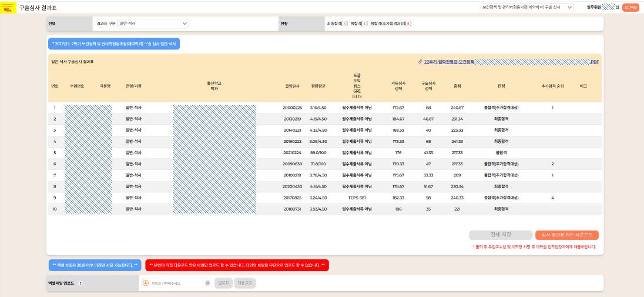Click the help question mark icon
Viewport: 644px width, 297px height.
pyautogui.click(x=80, y=283)
